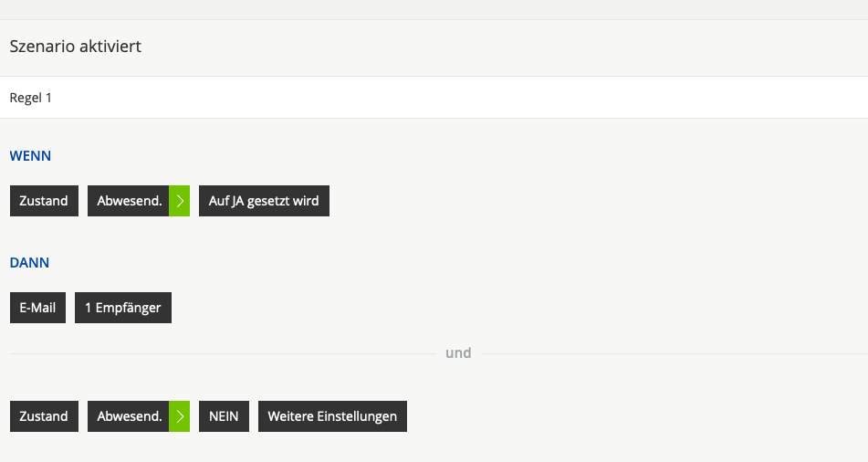Click the WENN section heading
868x462 pixels.
pos(30,156)
